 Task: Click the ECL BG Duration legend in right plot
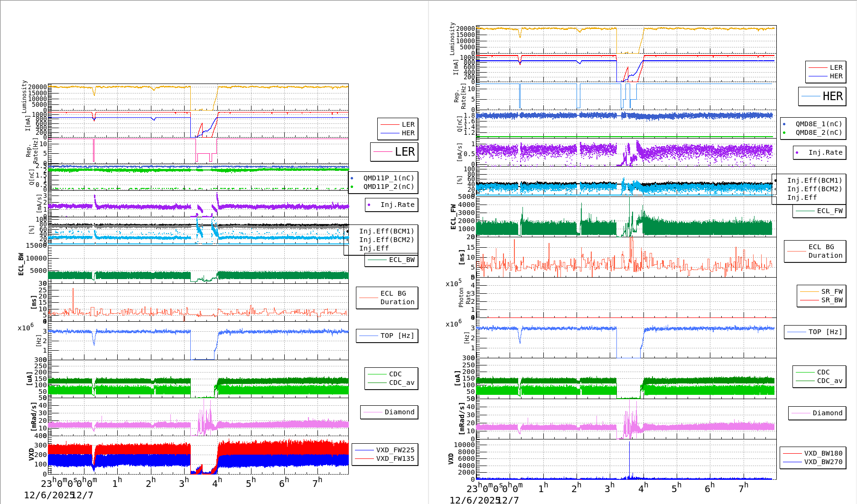point(825,251)
